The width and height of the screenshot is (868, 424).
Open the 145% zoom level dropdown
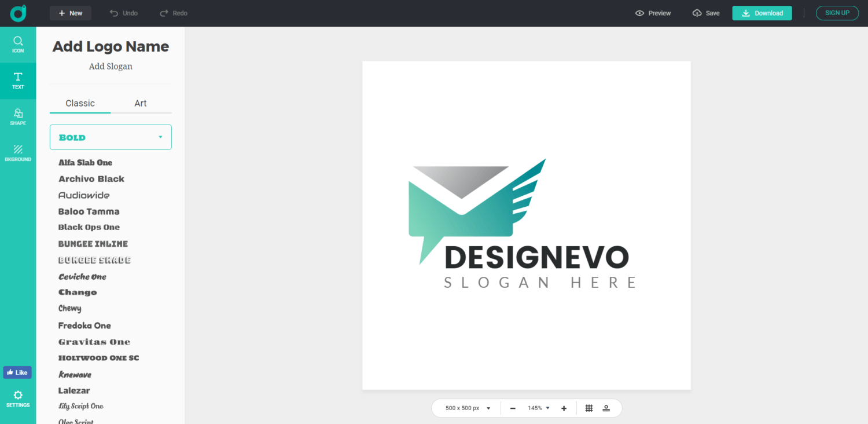click(539, 408)
